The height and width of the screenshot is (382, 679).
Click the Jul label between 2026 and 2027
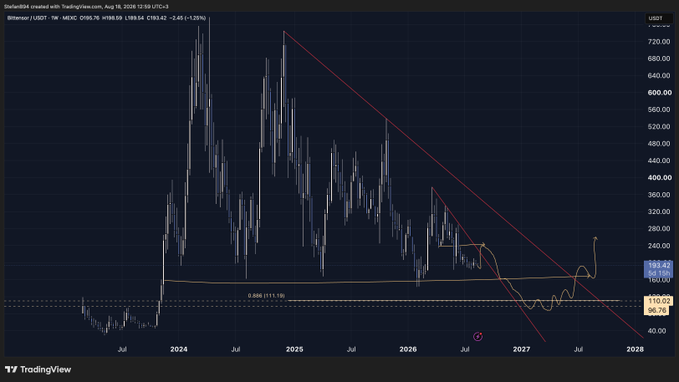(465, 349)
